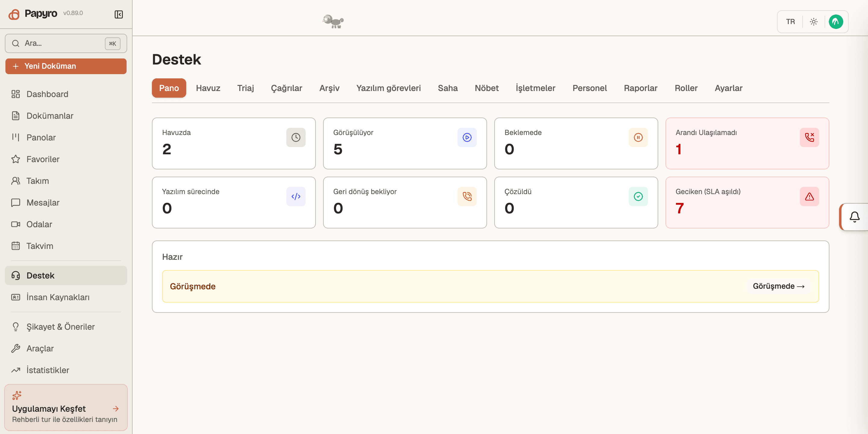
Task: Click the phone icon on Geri dönüş bekliyor
Action: [467, 197]
